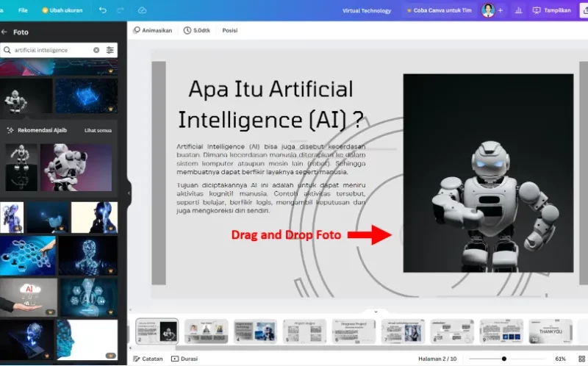The height and width of the screenshot is (366, 588).
Task: Select the robot image on the slide
Action: coord(488,173)
